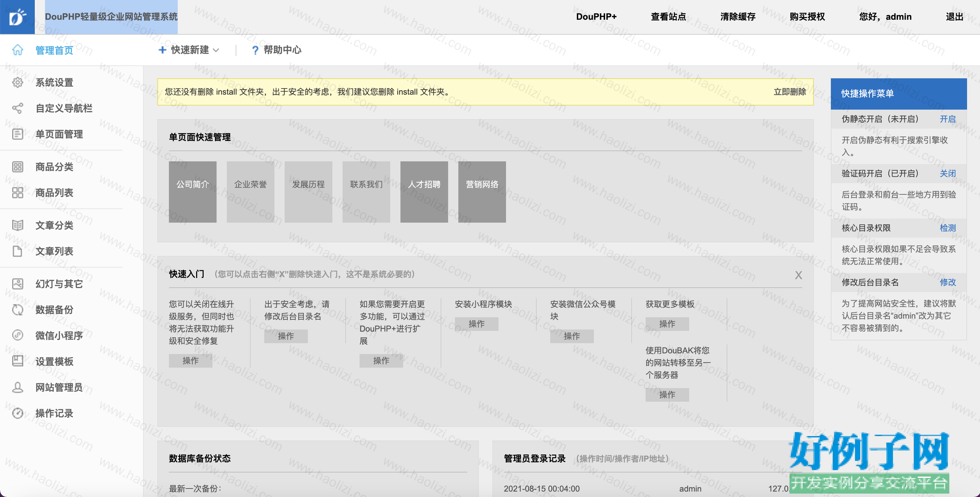Image resolution: width=980 pixels, height=497 pixels.
Task: Open the 人才招聘 page tile
Action: [424, 192]
